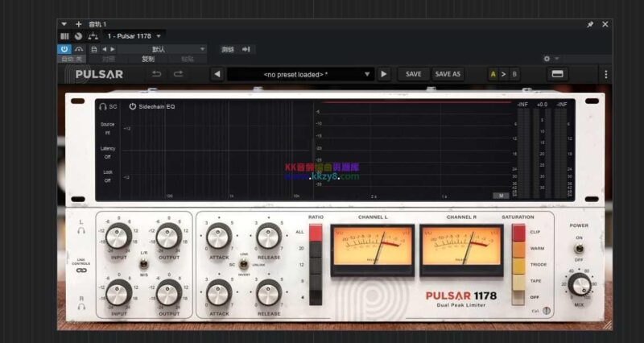This screenshot has height=343, width=644.
Task: Select TAPE saturation mode
Action: pyautogui.click(x=518, y=282)
